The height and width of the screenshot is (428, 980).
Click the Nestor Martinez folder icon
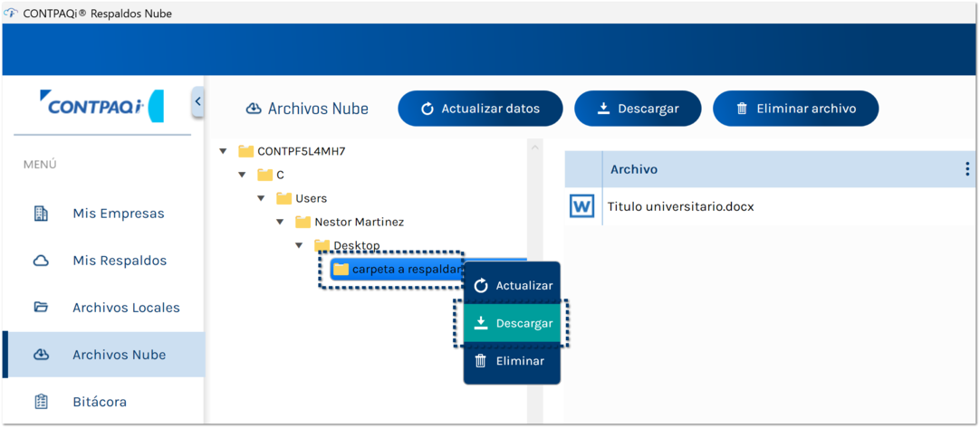click(303, 222)
